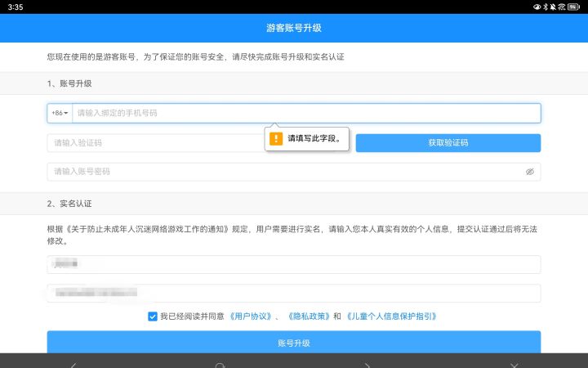Tap the forward arrow in bottom bar

(367, 364)
